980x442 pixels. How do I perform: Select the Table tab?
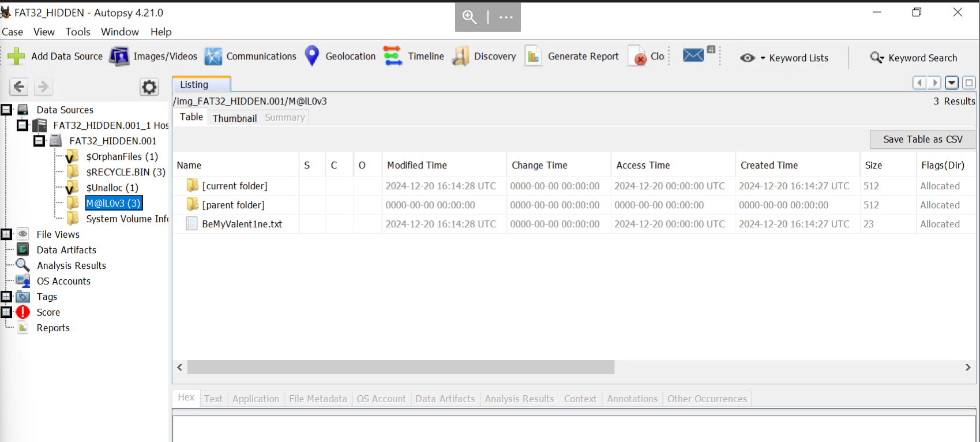click(x=192, y=117)
